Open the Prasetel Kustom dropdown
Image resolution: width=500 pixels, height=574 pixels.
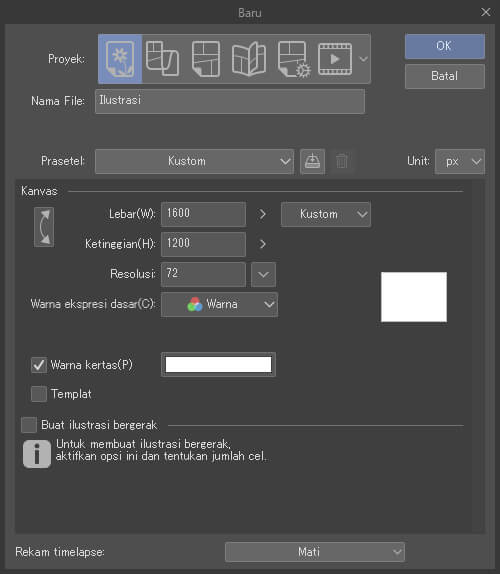pos(194,161)
